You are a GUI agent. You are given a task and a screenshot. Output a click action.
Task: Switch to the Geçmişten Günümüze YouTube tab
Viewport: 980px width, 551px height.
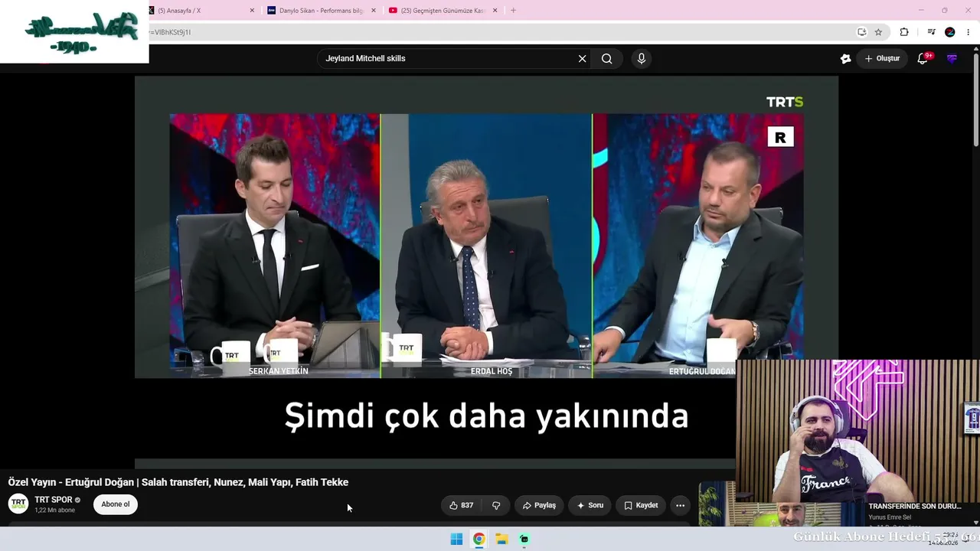coord(443,11)
